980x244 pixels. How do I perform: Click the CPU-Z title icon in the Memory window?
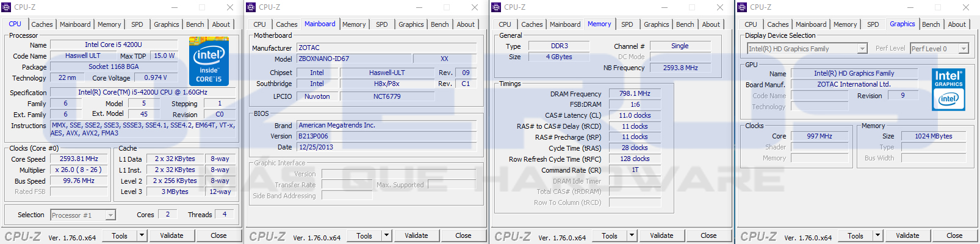[497, 7]
